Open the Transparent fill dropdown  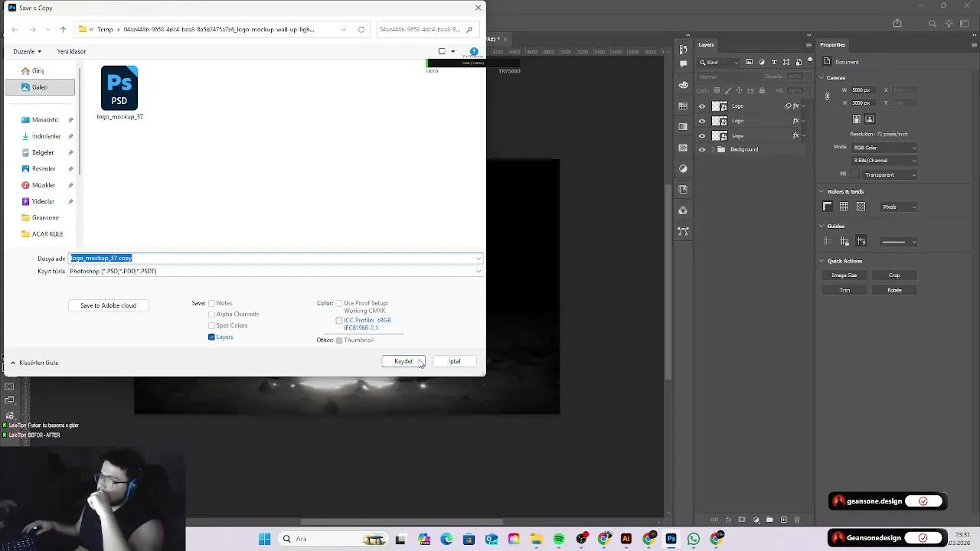(890, 174)
